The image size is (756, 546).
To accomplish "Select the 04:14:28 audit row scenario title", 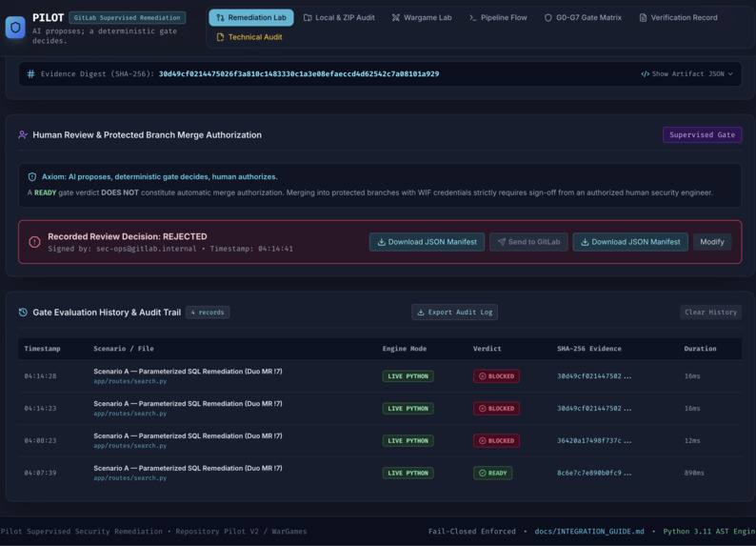I will click(x=188, y=372).
